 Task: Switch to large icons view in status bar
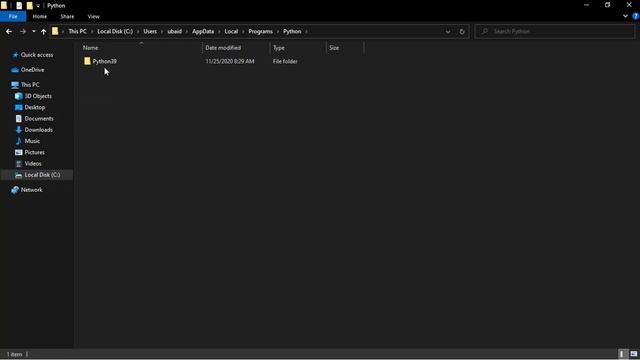click(x=633, y=354)
